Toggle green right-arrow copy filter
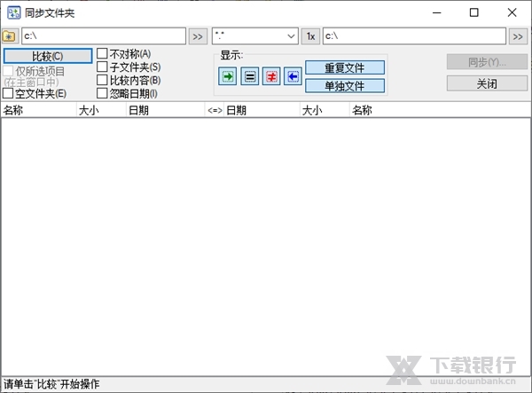The width and height of the screenshot is (532, 393). [227, 76]
